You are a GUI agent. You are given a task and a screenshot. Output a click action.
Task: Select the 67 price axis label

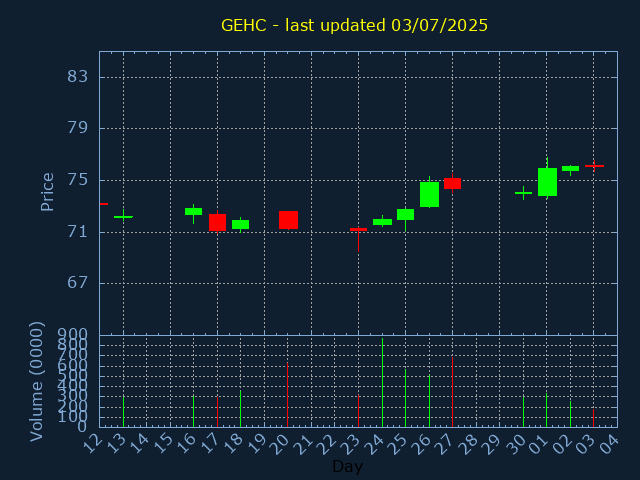point(78,282)
